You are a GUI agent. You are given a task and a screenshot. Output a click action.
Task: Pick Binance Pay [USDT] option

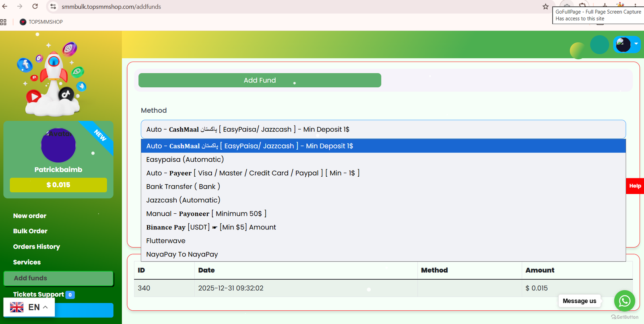click(x=383, y=227)
